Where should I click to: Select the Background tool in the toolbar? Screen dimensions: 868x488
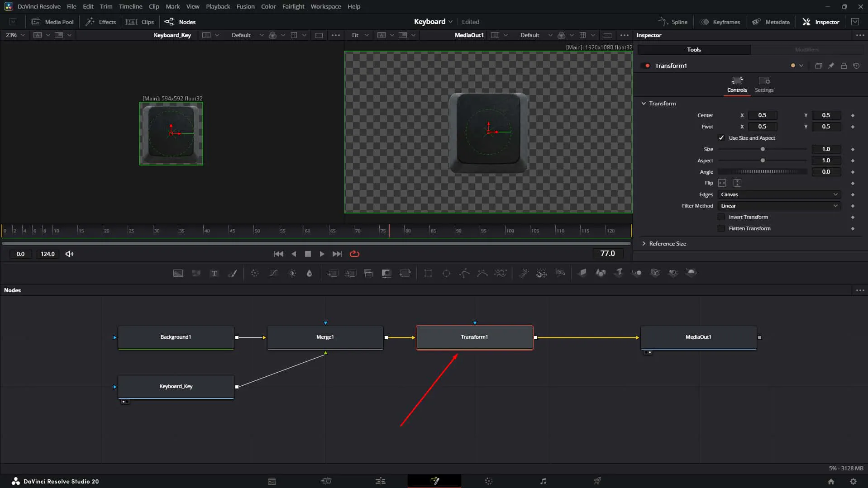(178, 273)
